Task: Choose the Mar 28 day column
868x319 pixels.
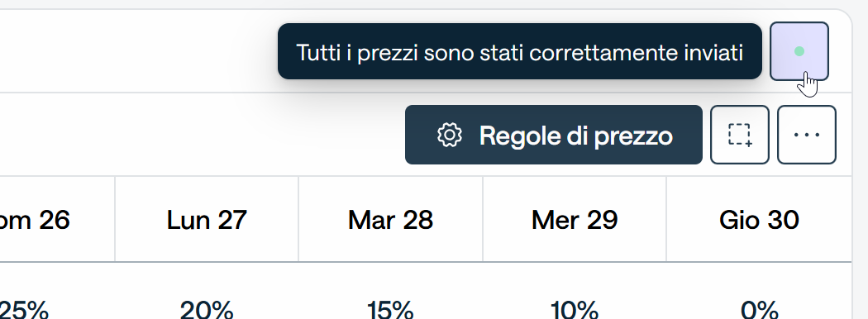Action: (390, 220)
